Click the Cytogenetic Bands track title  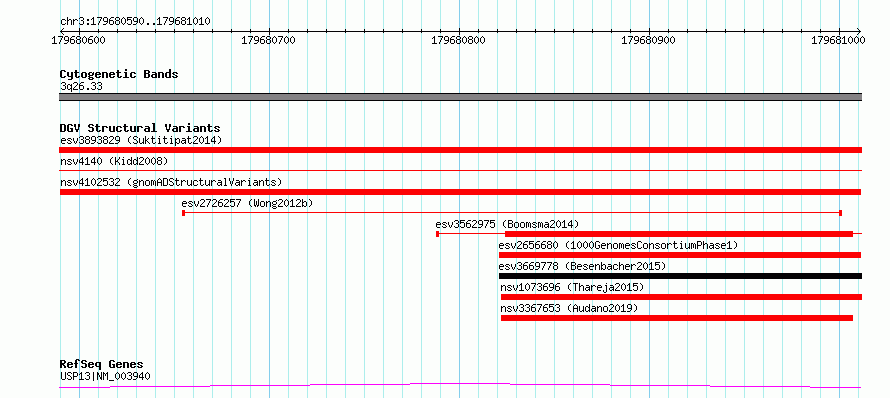(x=119, y=74)
